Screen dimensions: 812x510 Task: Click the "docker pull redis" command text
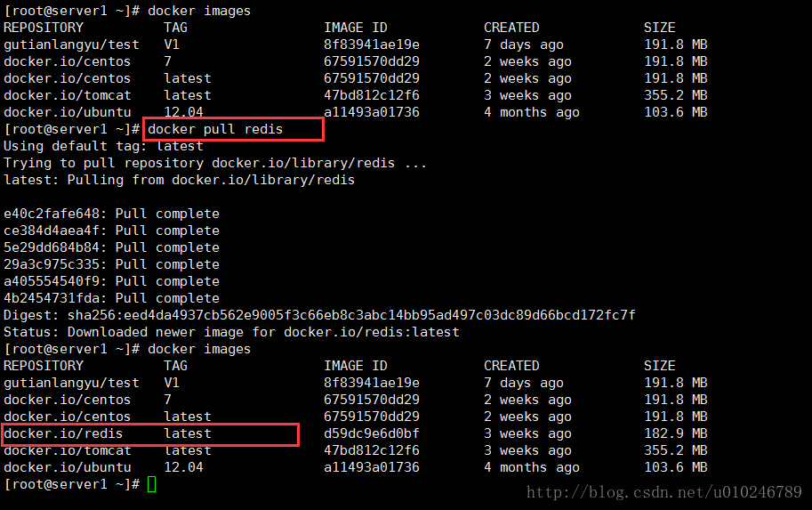click(x=215, y=129)
